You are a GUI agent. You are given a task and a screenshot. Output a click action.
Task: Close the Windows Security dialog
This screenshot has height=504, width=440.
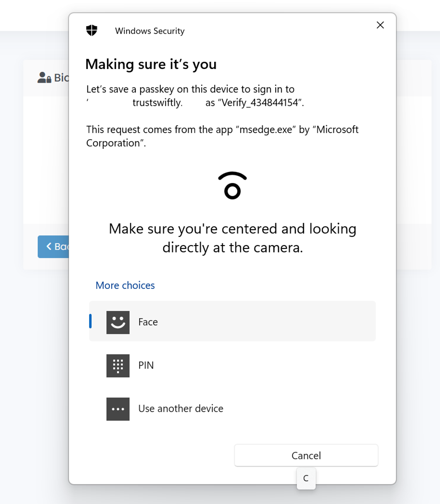[380, 25]
